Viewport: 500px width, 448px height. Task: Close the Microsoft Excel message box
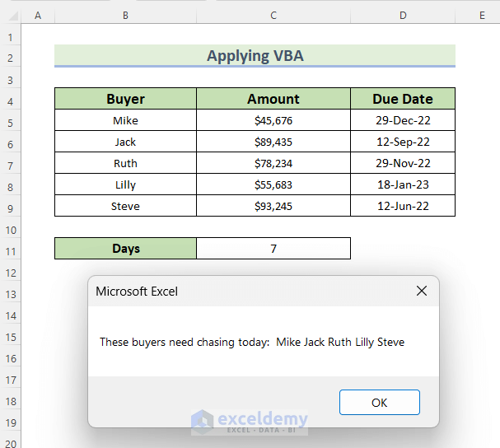422,291
